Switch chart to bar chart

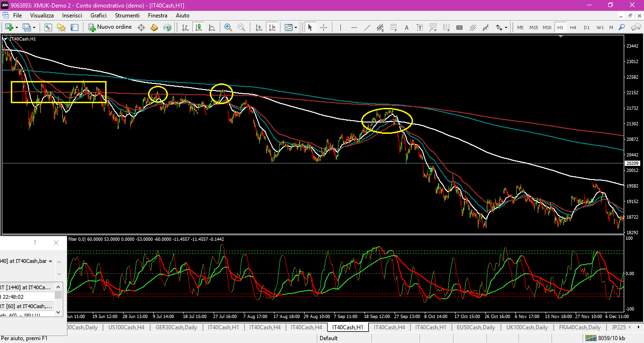(x=185, y=27)
